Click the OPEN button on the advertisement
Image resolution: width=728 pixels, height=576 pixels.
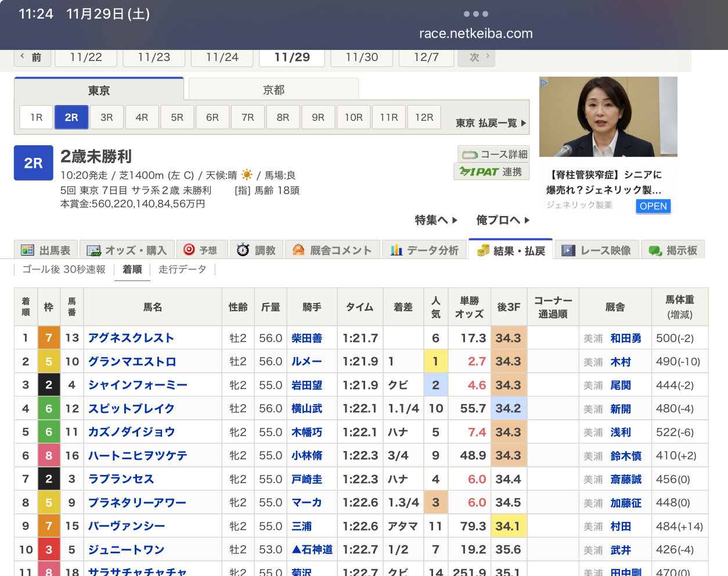click(x=653, y=206)
